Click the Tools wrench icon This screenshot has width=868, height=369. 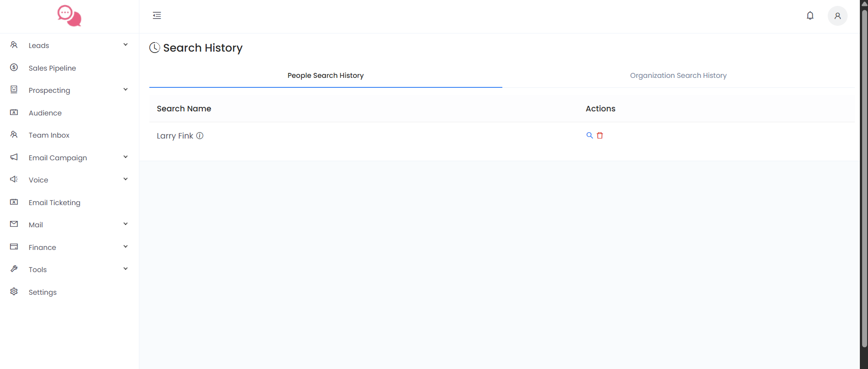tap(14, 269)
